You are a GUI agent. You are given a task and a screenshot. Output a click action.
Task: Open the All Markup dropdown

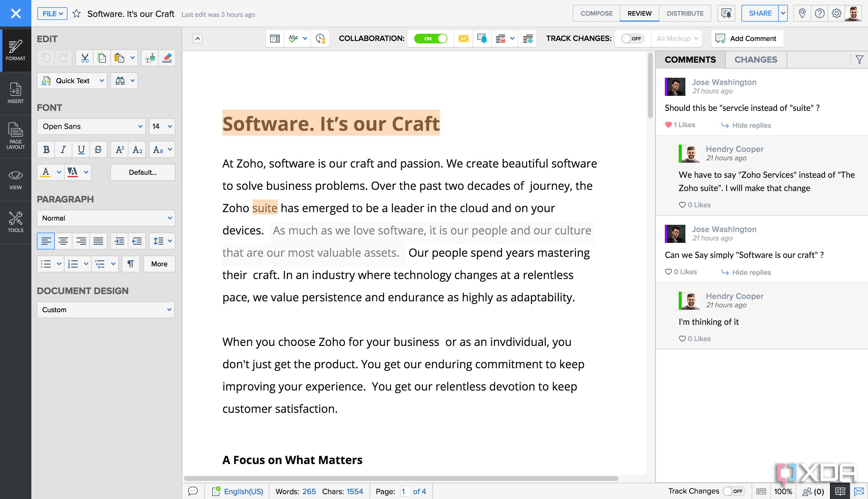[x=677, y=39]
